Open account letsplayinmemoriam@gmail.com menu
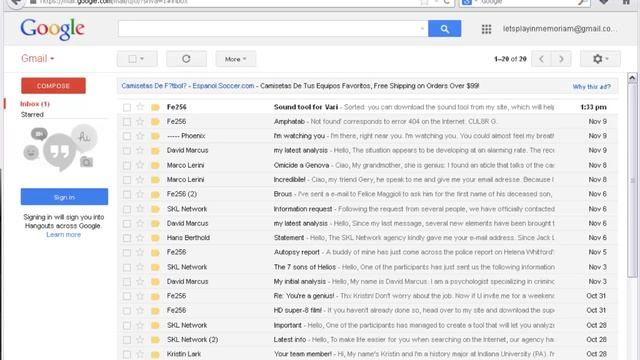Screen dimensions: 640x360 [560, 29]
